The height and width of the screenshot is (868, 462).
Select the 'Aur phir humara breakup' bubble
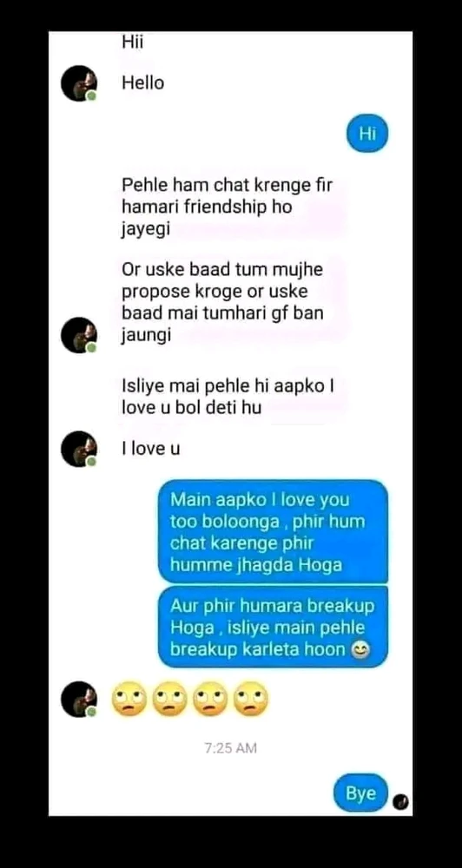coord(273,628)
